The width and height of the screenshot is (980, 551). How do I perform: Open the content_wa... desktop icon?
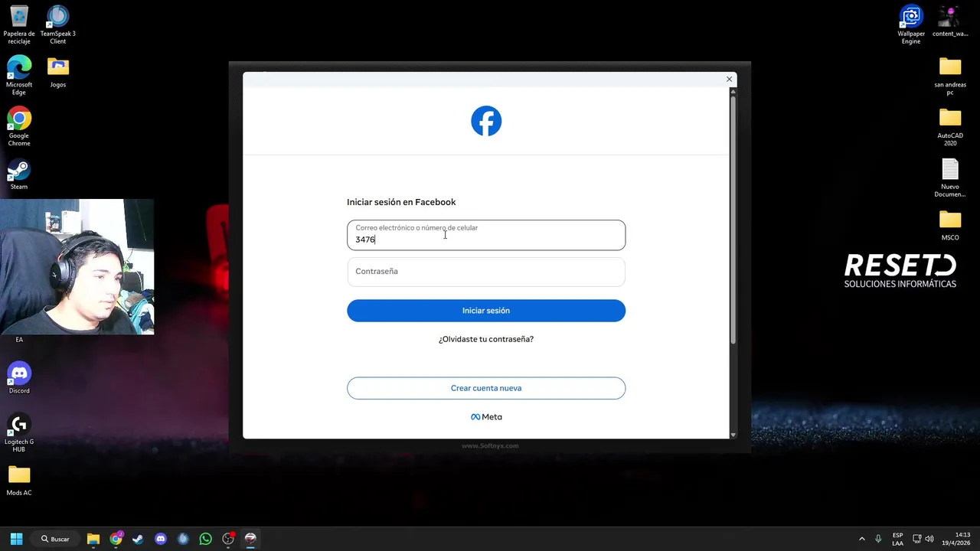coord(950,21)
